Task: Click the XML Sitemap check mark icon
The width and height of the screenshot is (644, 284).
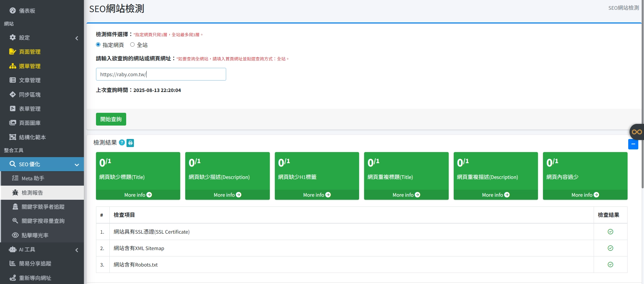Action: point(610,248)
